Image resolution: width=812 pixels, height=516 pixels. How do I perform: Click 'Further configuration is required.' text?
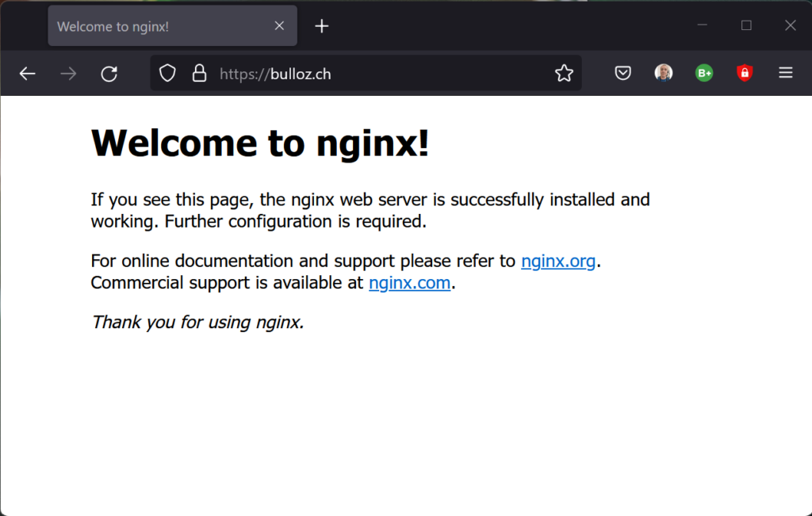point(295,221)
